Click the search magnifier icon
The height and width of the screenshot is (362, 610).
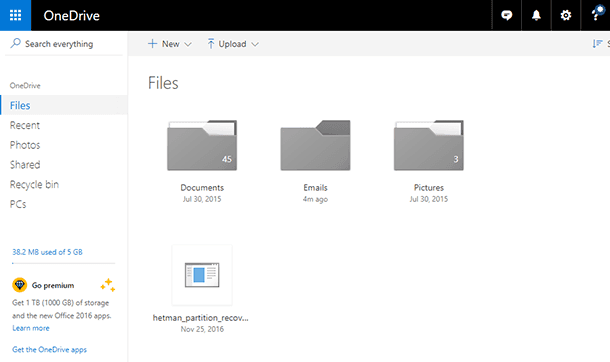pos(16,43)
